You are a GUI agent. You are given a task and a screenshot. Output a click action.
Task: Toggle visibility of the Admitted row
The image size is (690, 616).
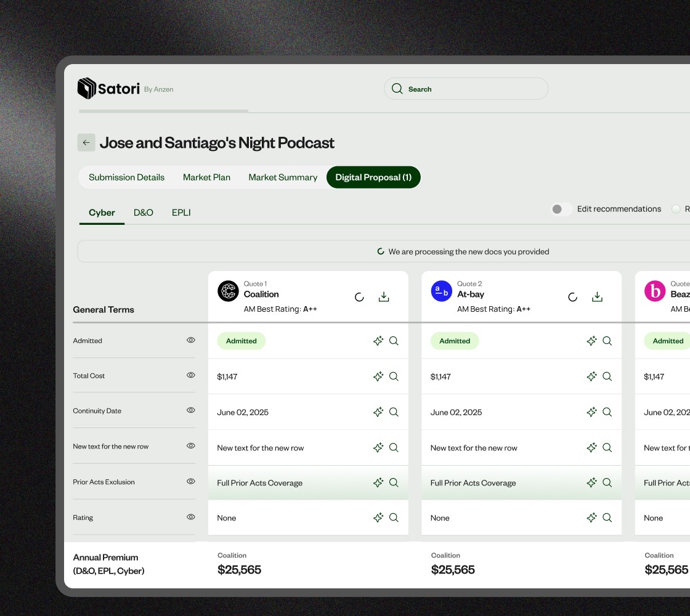(190, 340)
